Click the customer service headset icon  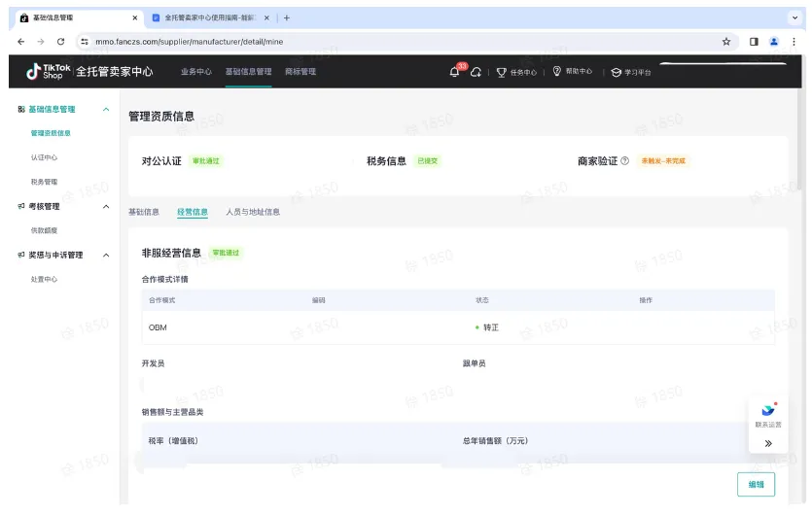coord(476,72)
